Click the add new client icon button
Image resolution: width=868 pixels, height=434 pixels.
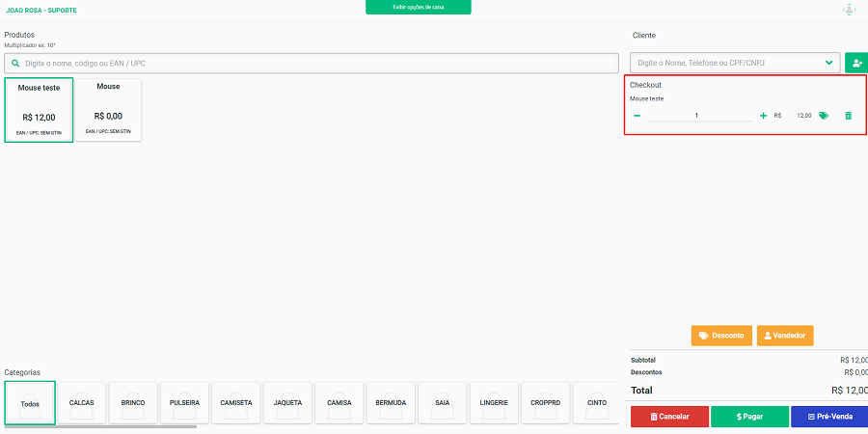857,63
